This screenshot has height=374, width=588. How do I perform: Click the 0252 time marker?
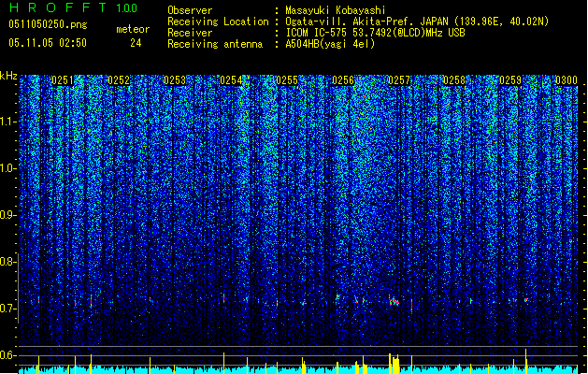click(119, 80)
